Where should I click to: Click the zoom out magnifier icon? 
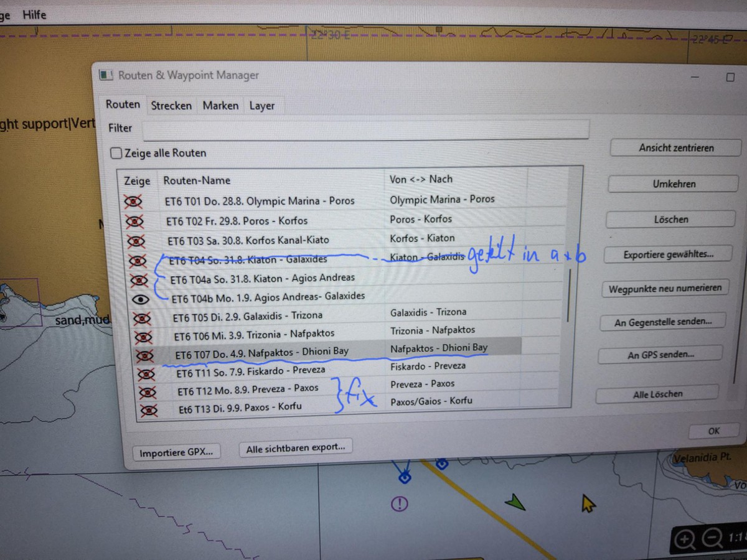(713, 537)
